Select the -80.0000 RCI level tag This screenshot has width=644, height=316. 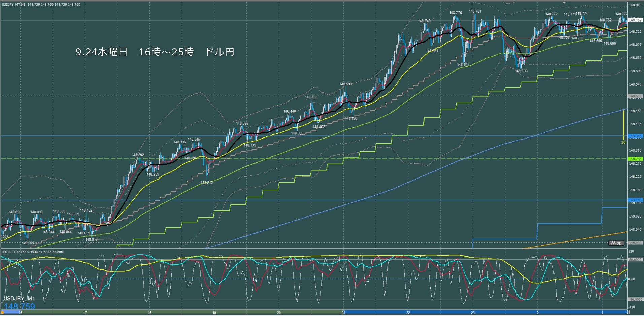(x=635, y=299)
